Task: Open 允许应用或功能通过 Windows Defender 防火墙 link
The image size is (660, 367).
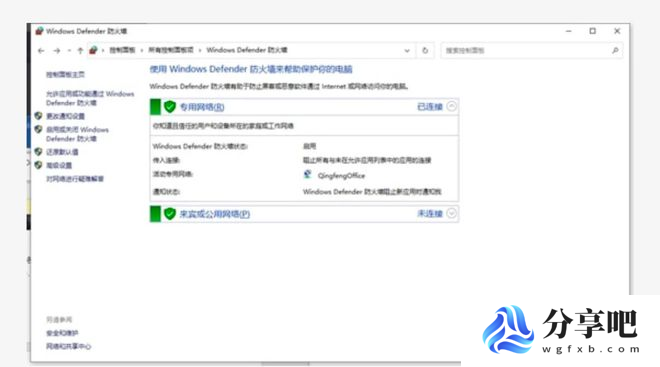Action: 90,98
